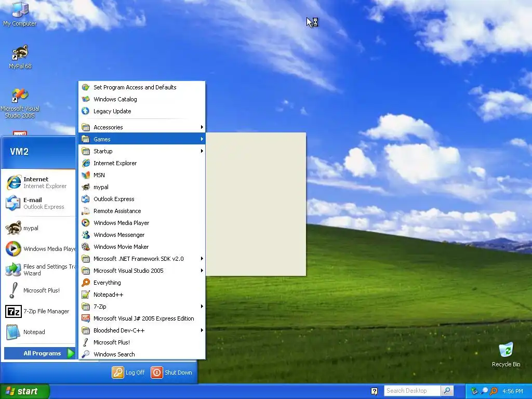Expand the Accessories submenu
Image resolution: width=532 pixels, height=399 pixels.
[142, 127]
